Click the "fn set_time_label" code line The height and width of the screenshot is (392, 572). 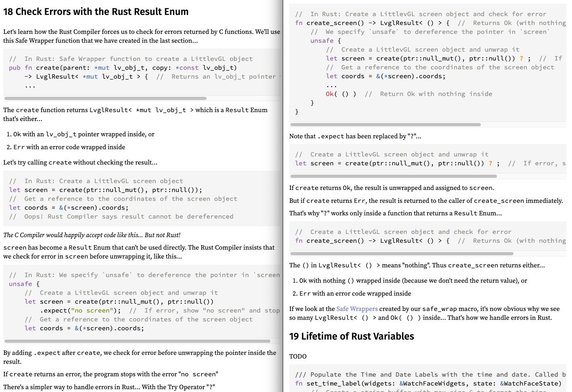click(x=428, y=384)
